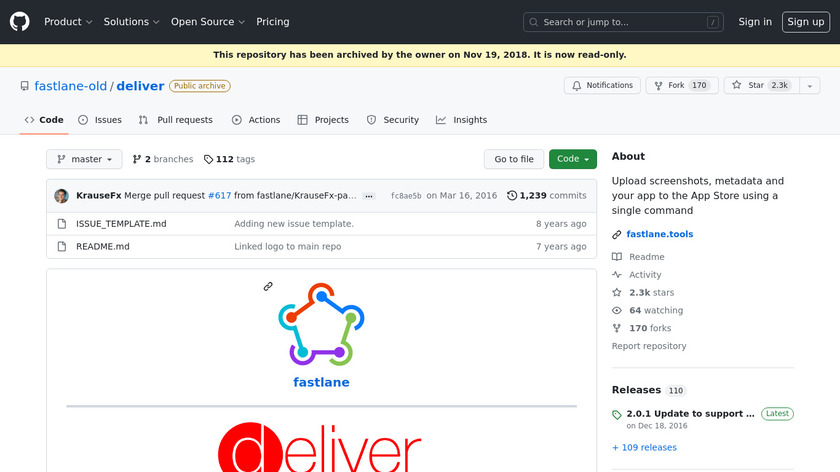
Task: Click '7 years ago' timestamp
Action: click(x=561, y=246)
